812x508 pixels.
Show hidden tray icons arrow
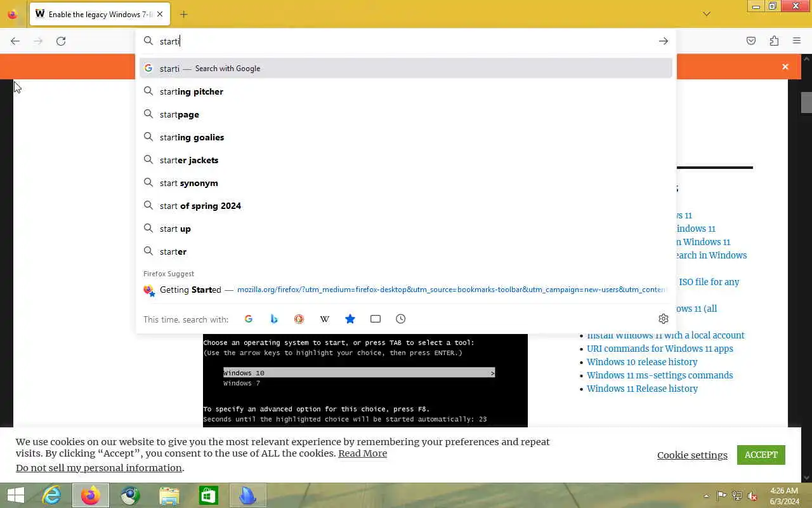[x=706, y=496]
